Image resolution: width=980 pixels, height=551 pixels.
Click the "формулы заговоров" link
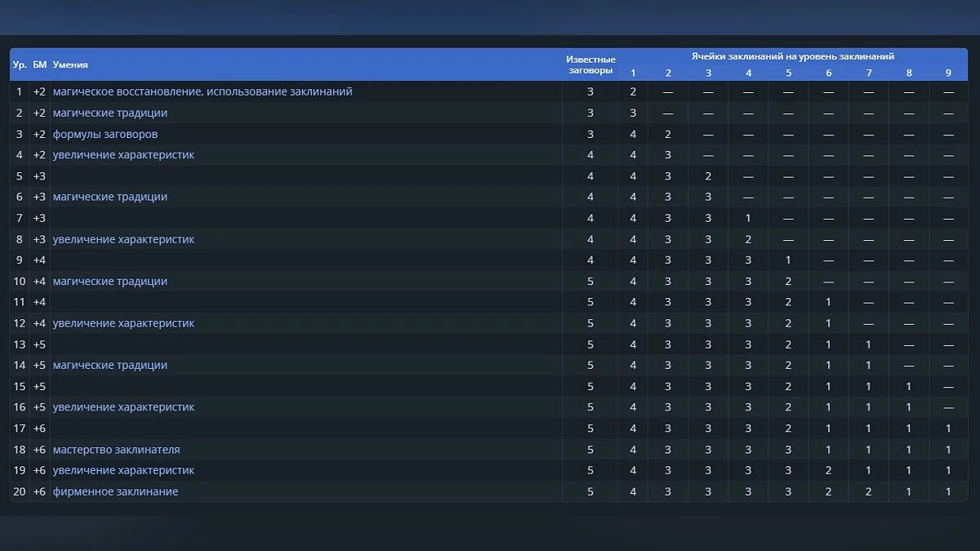105,134
